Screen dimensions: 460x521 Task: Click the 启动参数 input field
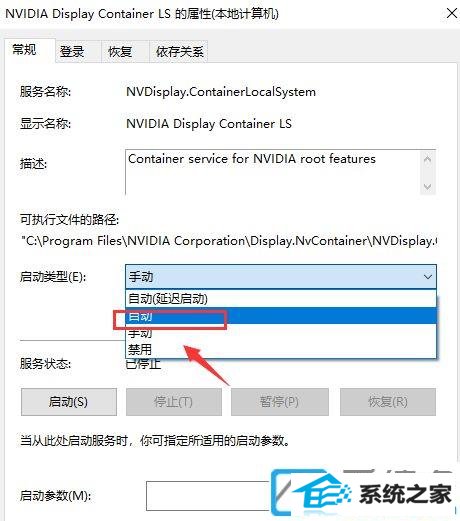tap(208, 496)
